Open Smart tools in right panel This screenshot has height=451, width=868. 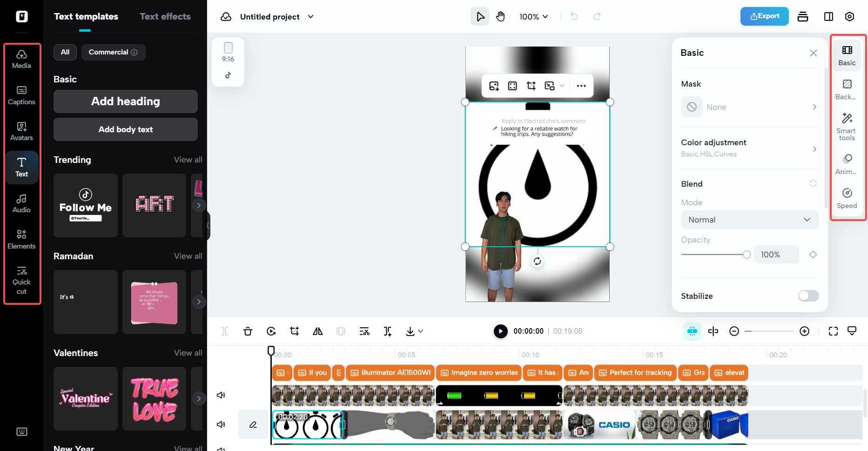pos(847,127)
